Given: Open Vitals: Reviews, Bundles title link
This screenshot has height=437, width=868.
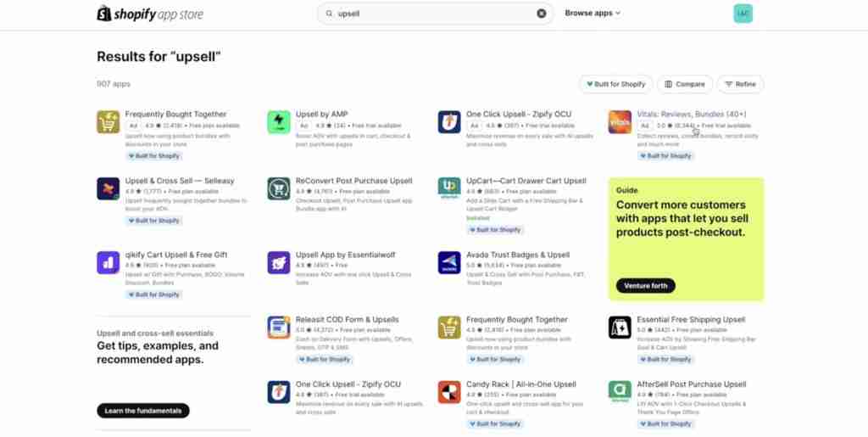Looking at the screenshot, I should [692, 114].
